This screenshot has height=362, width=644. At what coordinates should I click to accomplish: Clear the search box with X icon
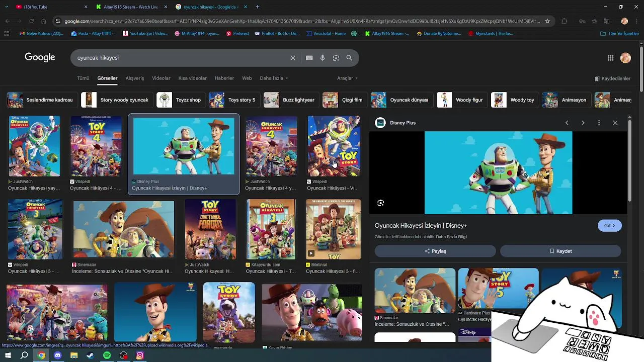(293, 58)
